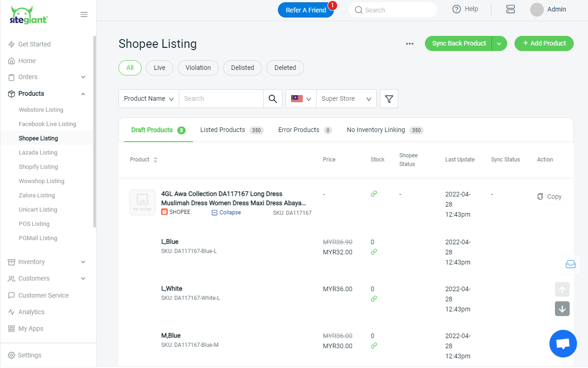Open the Super Store selector dropdown
This screenshot has height=368, width=588.
tap(346, 98)
